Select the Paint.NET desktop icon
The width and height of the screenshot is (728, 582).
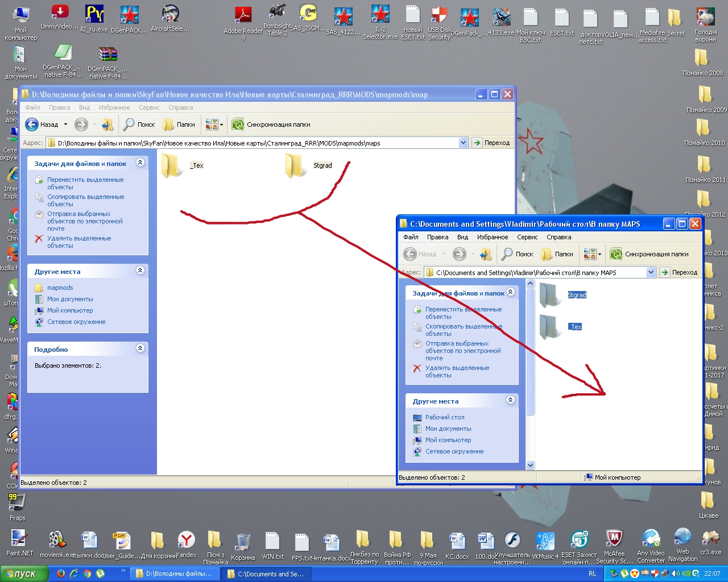19,543
